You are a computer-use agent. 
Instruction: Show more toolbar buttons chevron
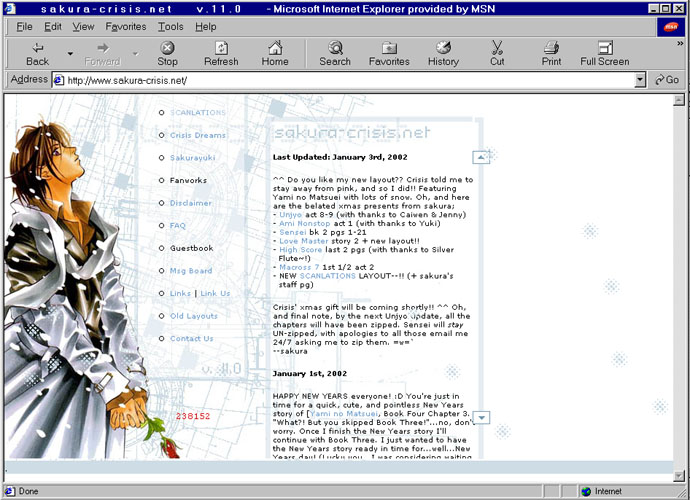pyautogui.click(x=680, y=43)
